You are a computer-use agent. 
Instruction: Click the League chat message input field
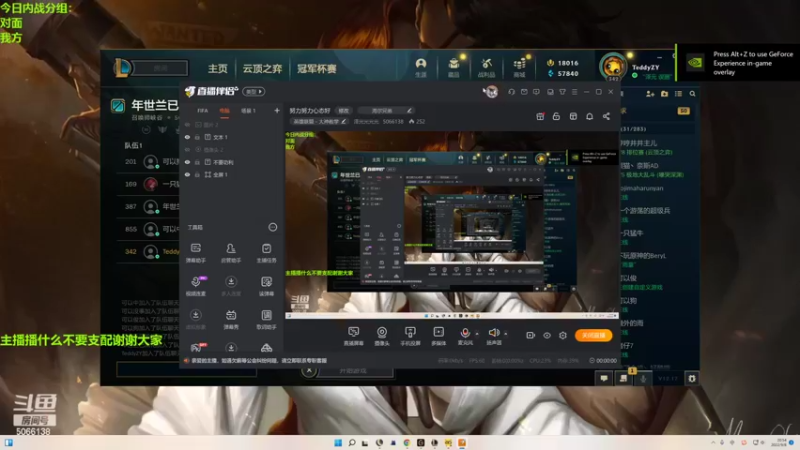(187, 369)
